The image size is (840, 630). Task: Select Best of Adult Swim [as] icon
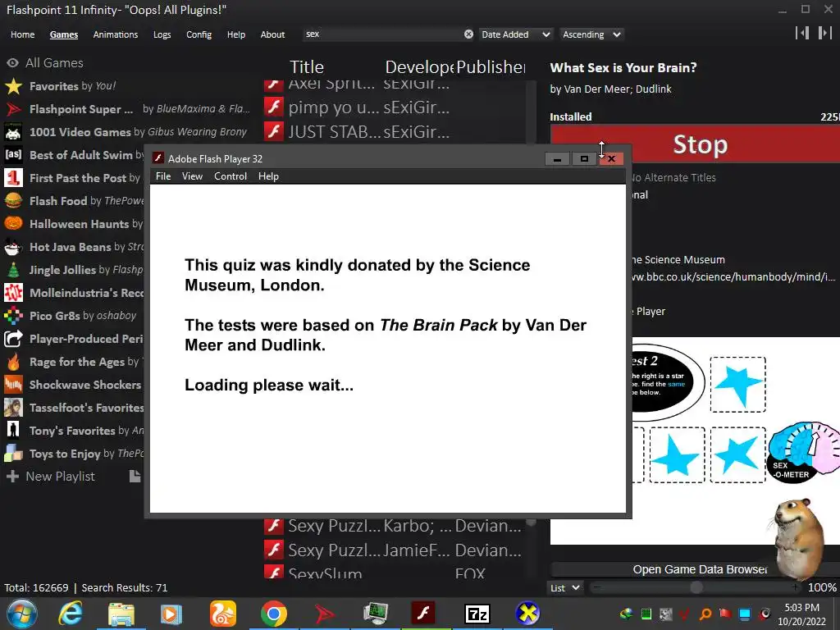[x=13, y=155]
